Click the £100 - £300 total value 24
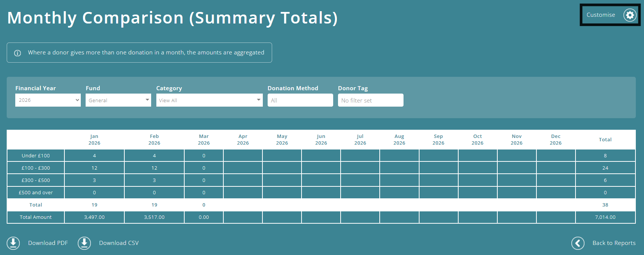 coord(605,168)
